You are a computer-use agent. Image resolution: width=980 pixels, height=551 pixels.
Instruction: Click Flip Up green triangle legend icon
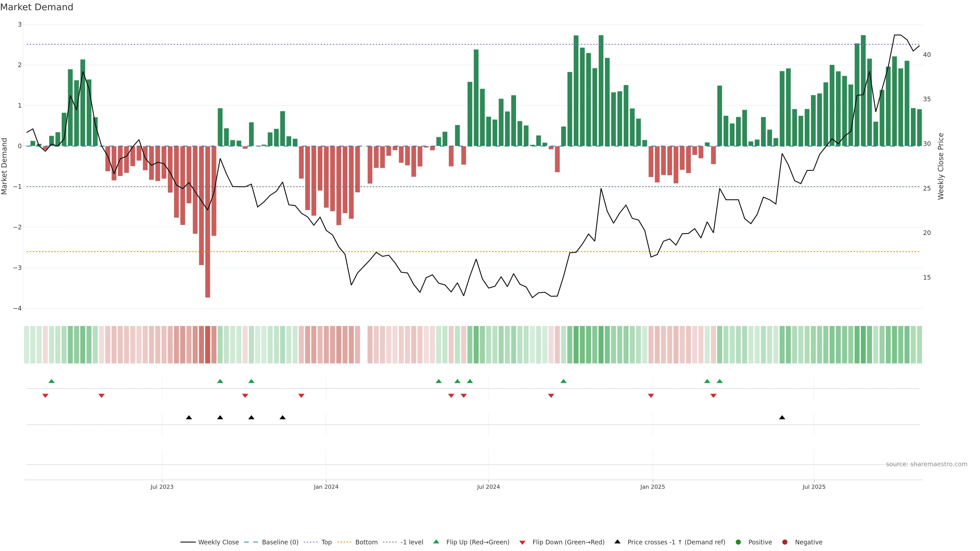click(436, 542)
